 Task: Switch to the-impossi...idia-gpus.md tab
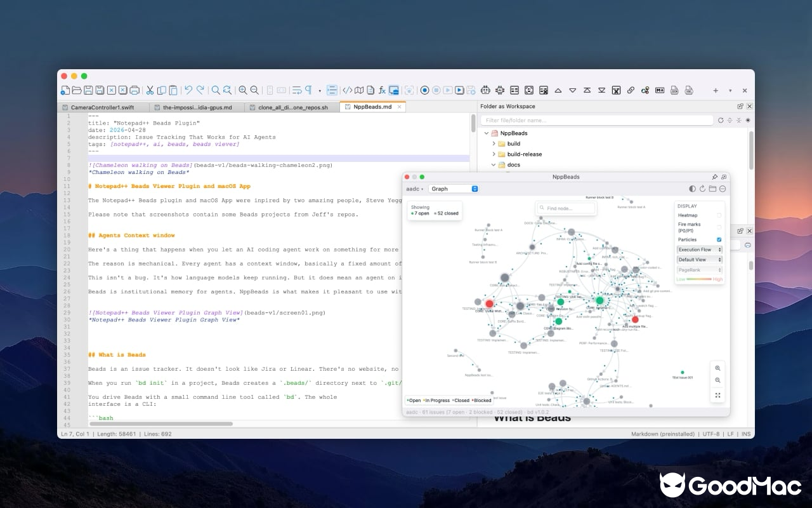pyautogui.click(x=197, y=107)
